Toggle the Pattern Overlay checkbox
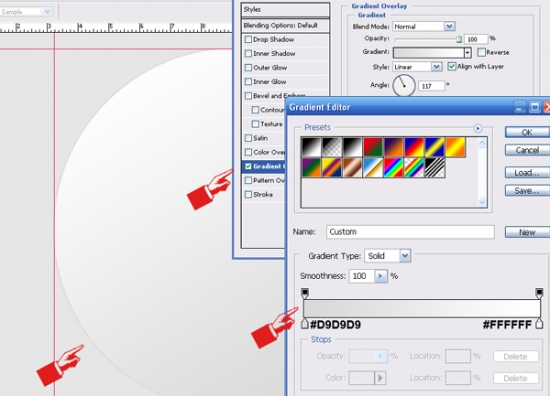 click(x=248, y=180)
